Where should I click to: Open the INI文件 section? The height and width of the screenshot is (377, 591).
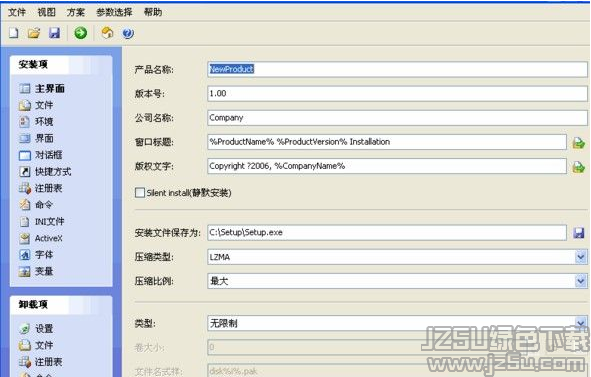click(x=41, y=221)
